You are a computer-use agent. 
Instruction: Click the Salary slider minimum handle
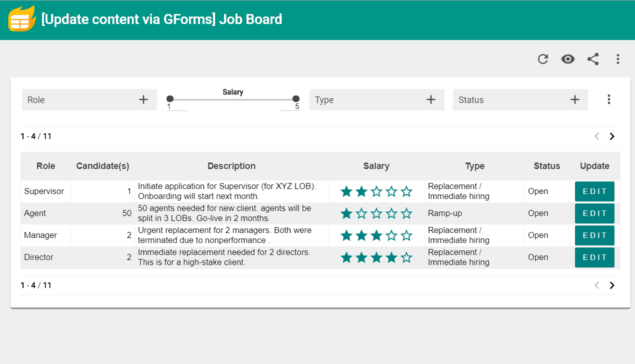pyautogui.click(x=170, y=99)
